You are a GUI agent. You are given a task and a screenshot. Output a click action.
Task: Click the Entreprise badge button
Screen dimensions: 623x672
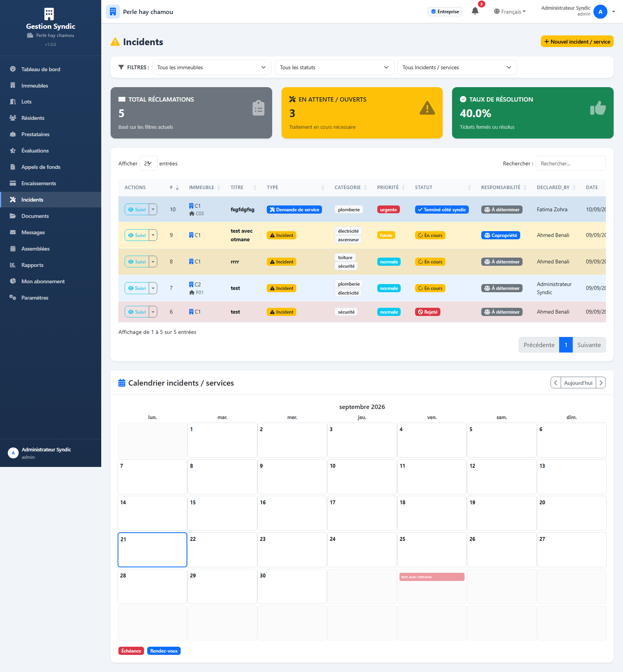[x=445, y=12]
